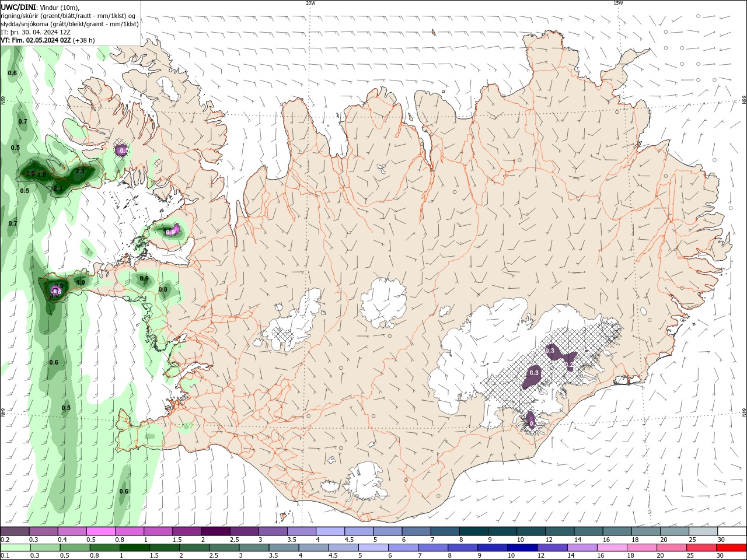
Task: Click the snow legend swatch between 0.2 and 0.3
Action: coord(15,531)
